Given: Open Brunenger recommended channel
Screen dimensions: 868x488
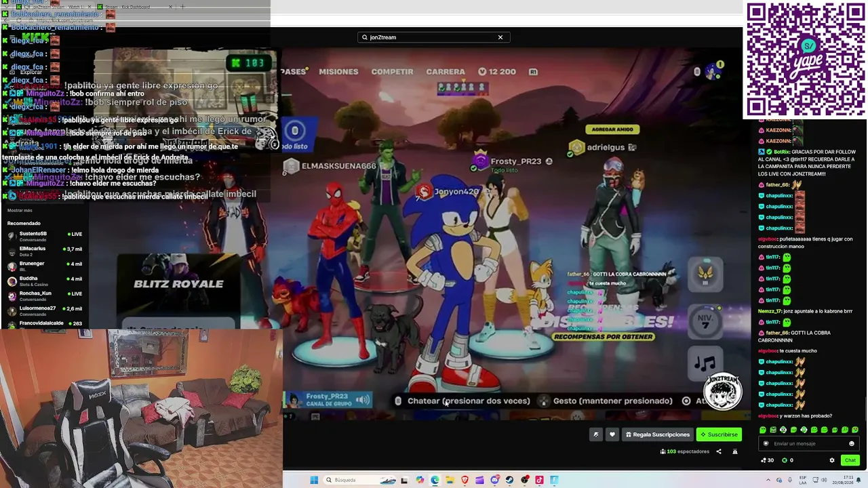Looking at the screenshot, I should click(x=45, y=266).
